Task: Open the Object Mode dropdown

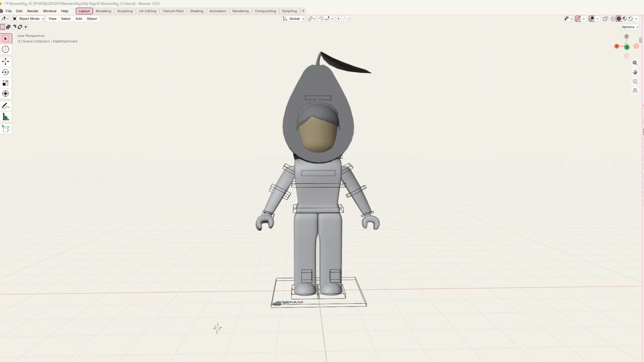Action: 28,19
